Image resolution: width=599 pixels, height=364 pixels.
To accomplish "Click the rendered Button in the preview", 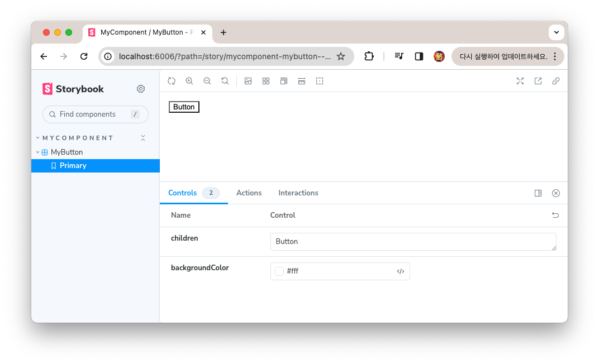I will (x=184, y=107).
